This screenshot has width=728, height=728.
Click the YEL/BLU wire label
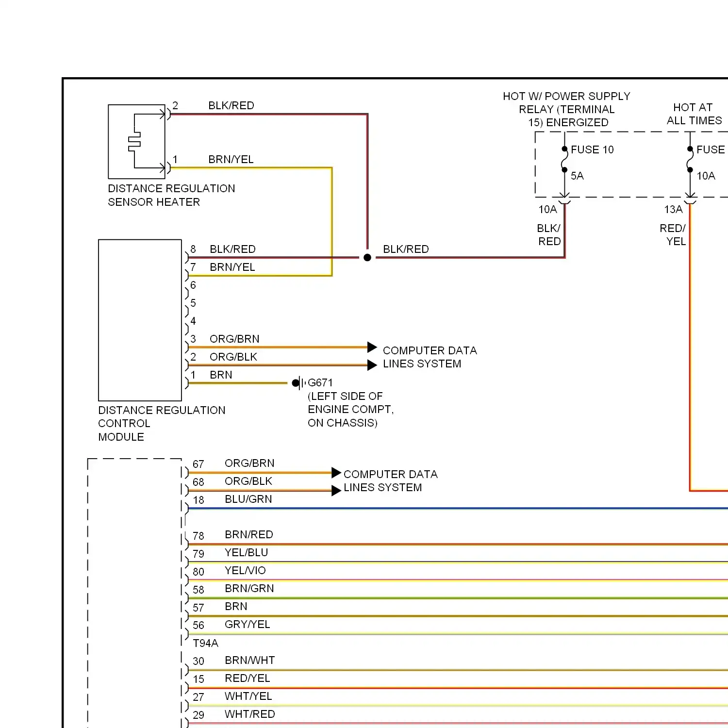[246, 552]
